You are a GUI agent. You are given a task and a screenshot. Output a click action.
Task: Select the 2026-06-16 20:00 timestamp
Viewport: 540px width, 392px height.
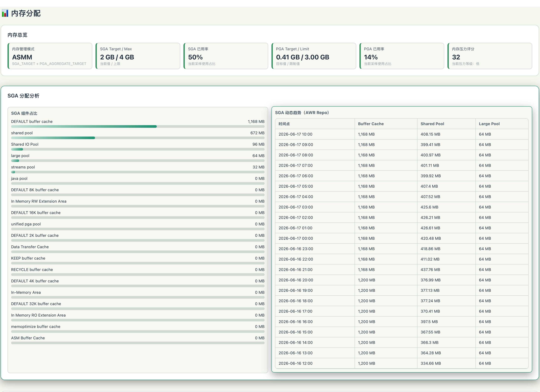coord(296,280)
